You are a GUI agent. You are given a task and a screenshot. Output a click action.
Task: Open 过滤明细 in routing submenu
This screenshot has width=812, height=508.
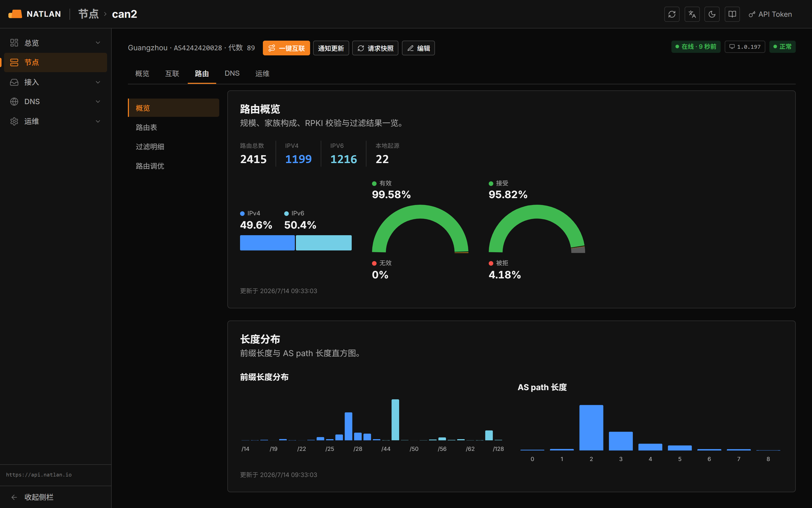click(174, 147)
